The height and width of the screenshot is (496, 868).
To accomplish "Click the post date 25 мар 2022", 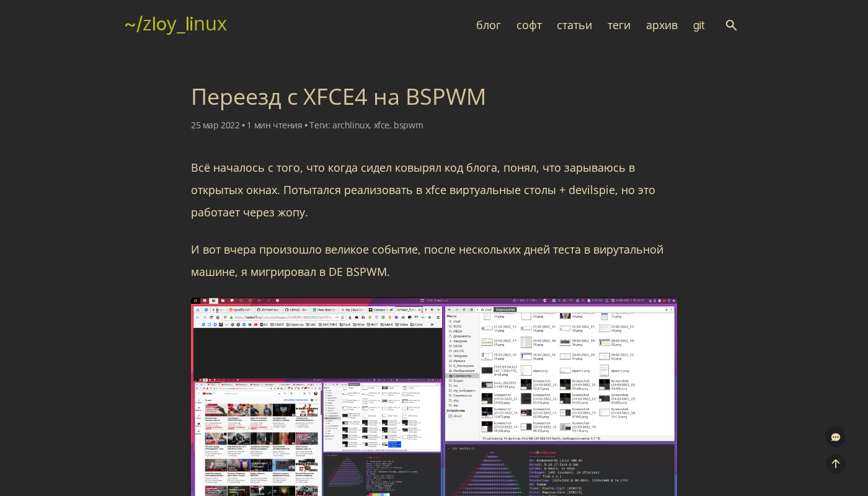I will click(215, 125).
